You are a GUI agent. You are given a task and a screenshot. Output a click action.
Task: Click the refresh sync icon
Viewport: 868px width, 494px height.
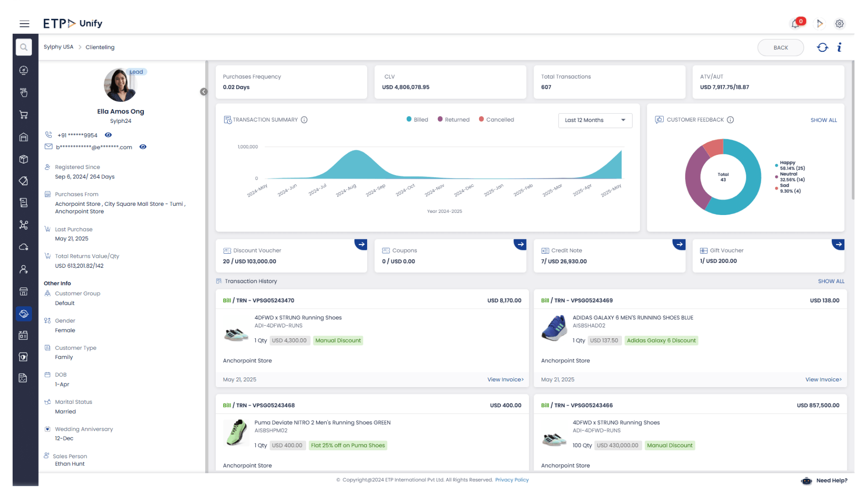823,48
